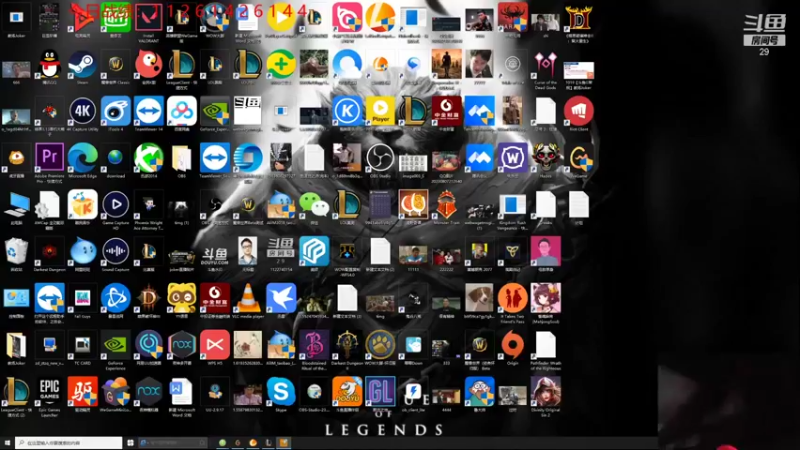Select the Riot Client shortcut
The height and width of the screenshot is (450, 800).
pyautogui.click(x=579, y=111)
